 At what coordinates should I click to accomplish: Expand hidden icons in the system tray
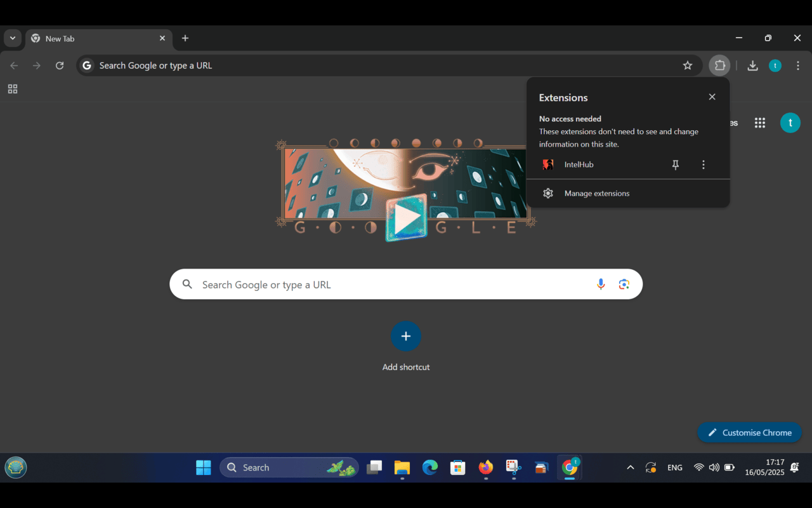(631, 467)
